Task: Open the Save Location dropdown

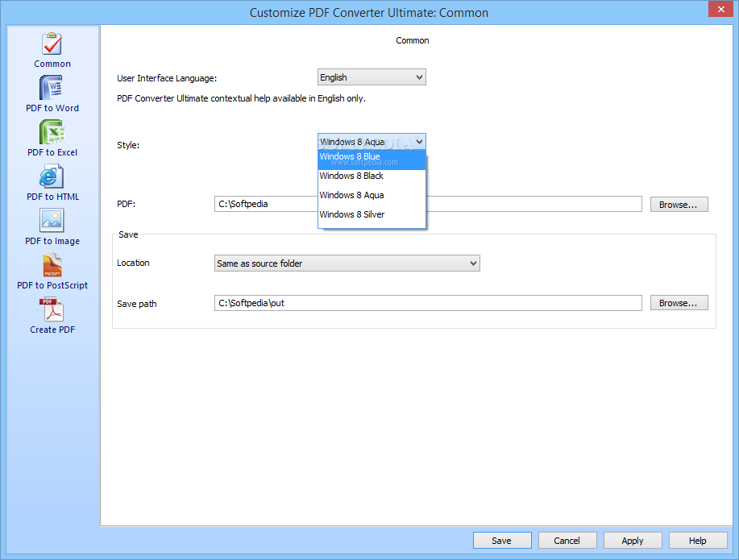Action: tap(347, 263)
